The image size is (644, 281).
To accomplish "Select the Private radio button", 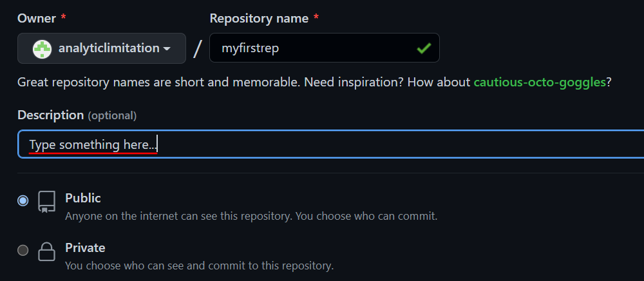I will pos(23,251).
